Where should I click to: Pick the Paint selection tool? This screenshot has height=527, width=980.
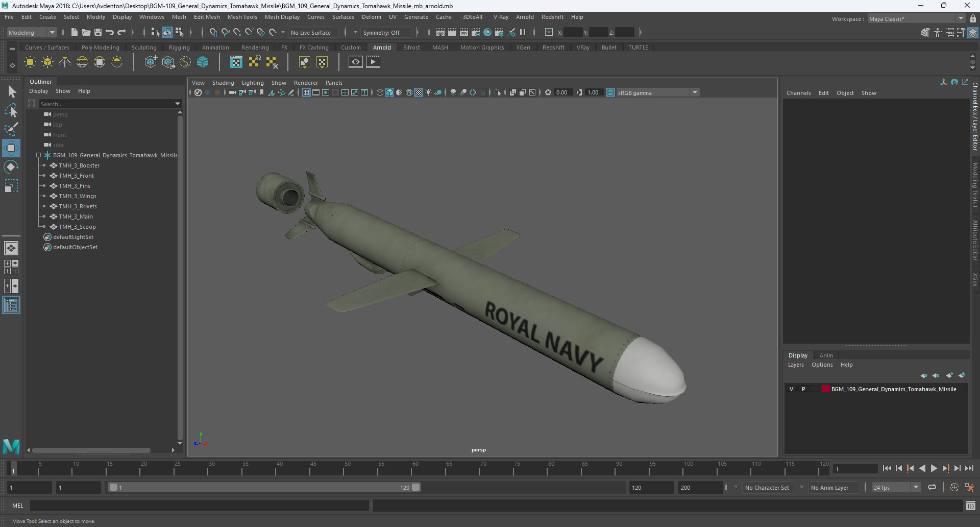[11, 129]
